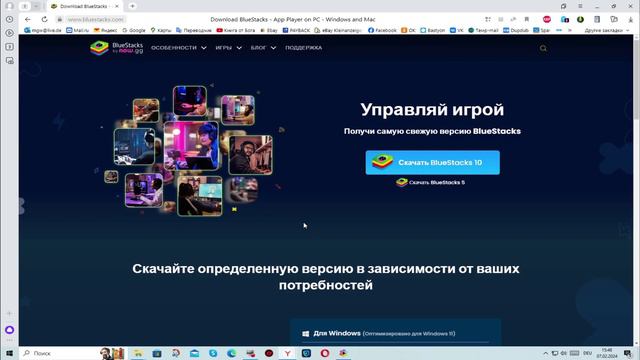Launch Skype from the taskbar
Screen dimensions: 640x360
(x=213, y=353)
